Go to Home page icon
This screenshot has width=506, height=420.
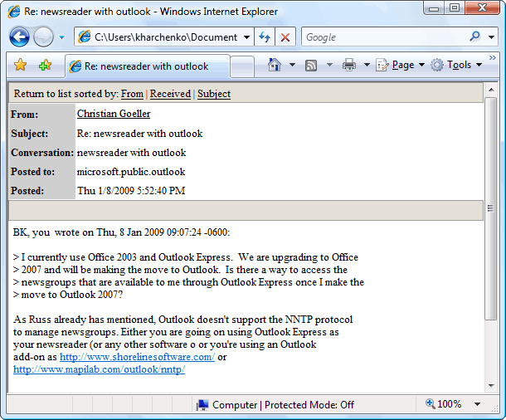pyautogui.click(x=275, y=65)
